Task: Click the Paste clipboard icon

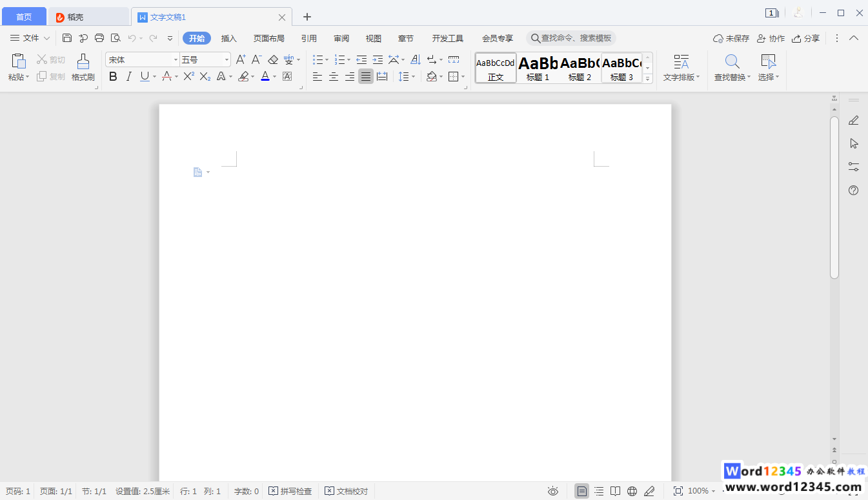Action: (18, 61)
